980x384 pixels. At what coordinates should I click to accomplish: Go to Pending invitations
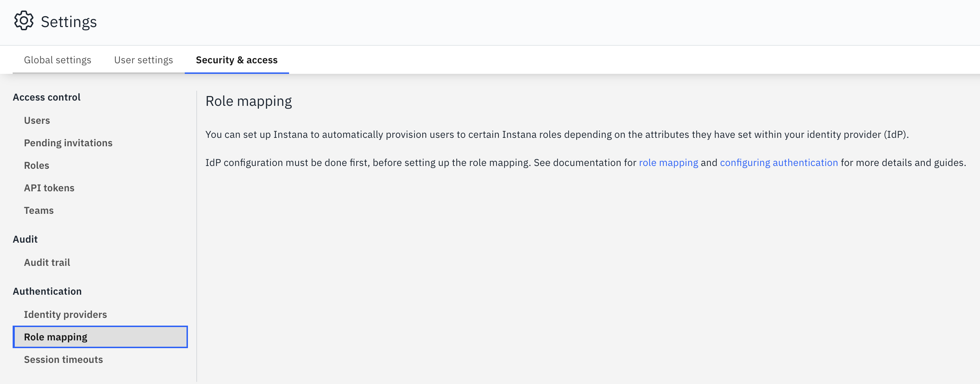[x=68, y=143]
